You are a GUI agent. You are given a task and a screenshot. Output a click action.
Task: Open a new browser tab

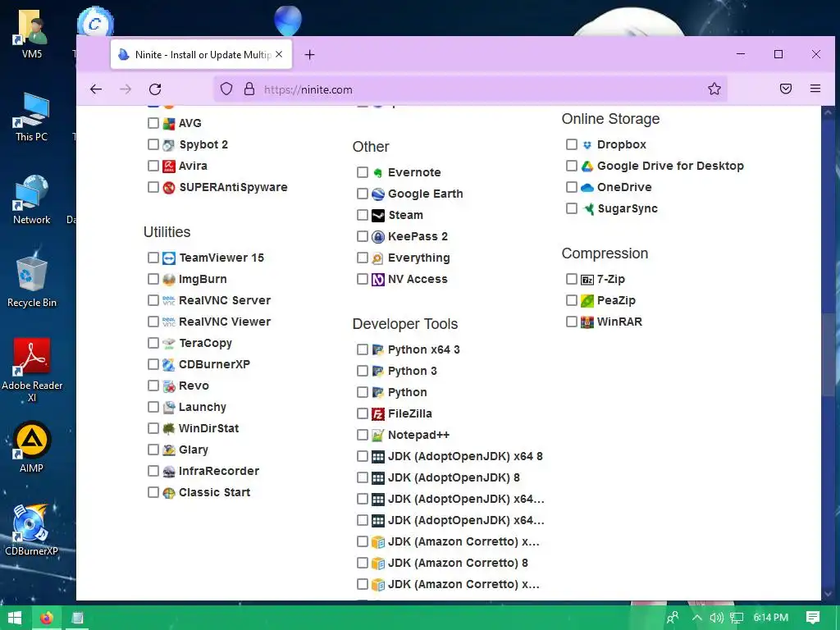coord(309,55)
